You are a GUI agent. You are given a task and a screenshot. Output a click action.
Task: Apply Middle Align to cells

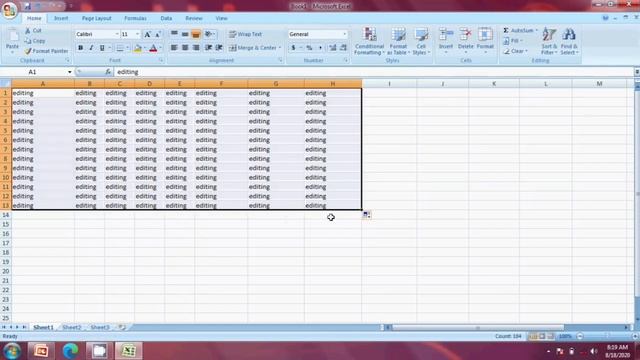click(185, 34)
